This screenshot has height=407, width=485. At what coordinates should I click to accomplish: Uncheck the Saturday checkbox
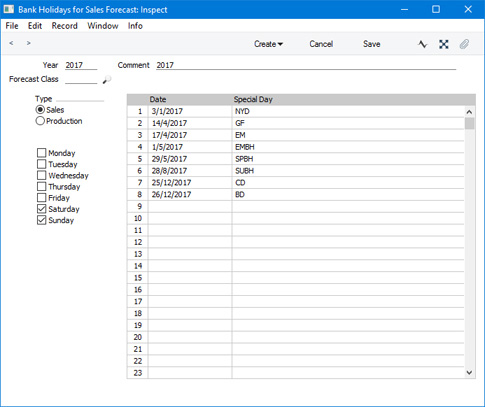point(41,209)
